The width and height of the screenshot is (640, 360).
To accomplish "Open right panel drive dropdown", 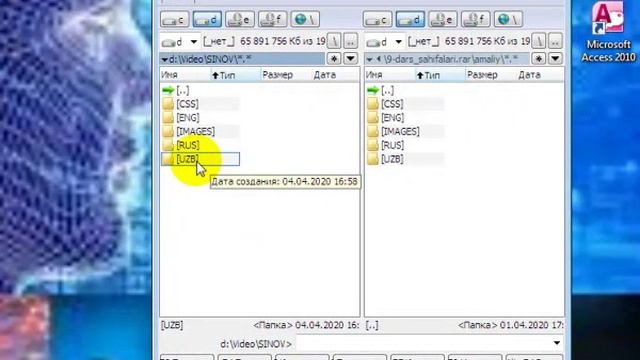I will click(385, 42).
